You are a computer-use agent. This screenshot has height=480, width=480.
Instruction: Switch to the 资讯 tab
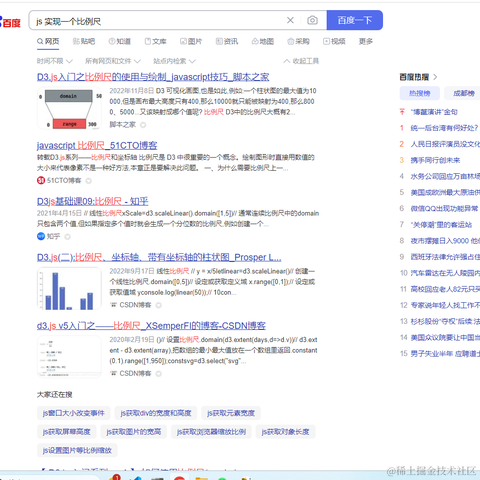(x=227, y=41)
